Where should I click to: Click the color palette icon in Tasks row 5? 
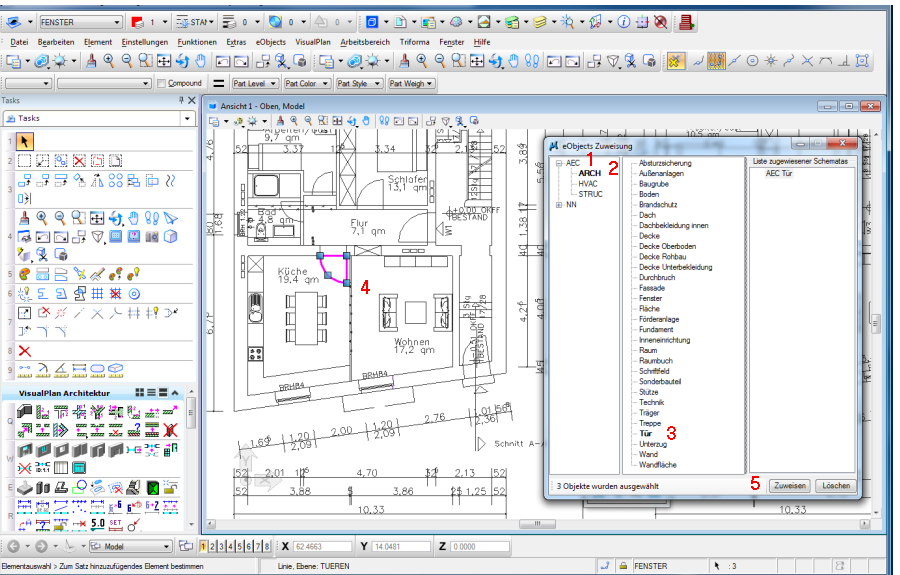coord(24,274)
